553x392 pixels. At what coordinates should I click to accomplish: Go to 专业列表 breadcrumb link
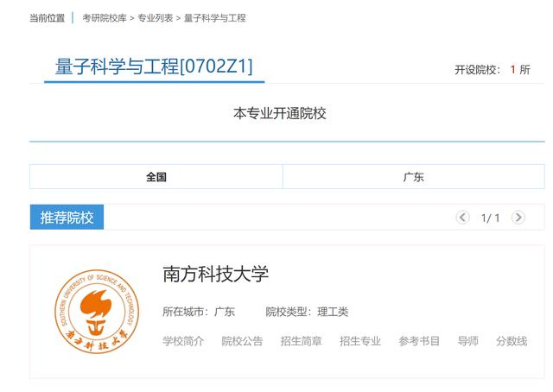(156, 18)
